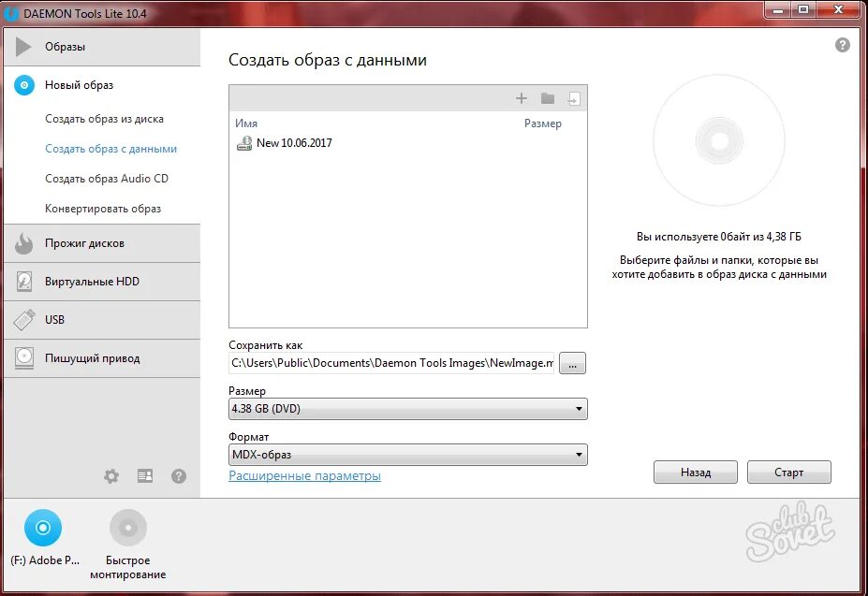
Task: Click the hard drive icon for Виртуальные HDD
Action: coord(23,282)
